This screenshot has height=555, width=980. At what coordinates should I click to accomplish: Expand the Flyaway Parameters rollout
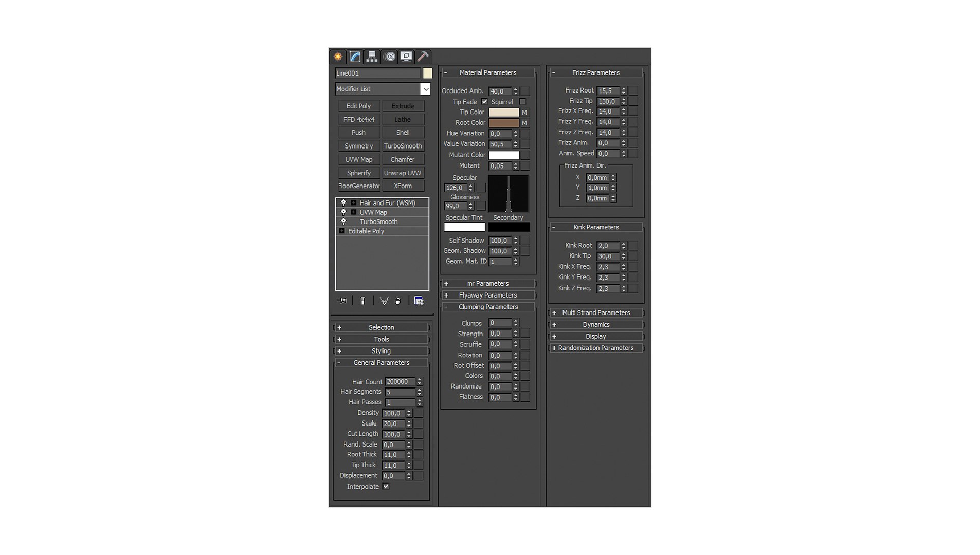coord(488,295)
